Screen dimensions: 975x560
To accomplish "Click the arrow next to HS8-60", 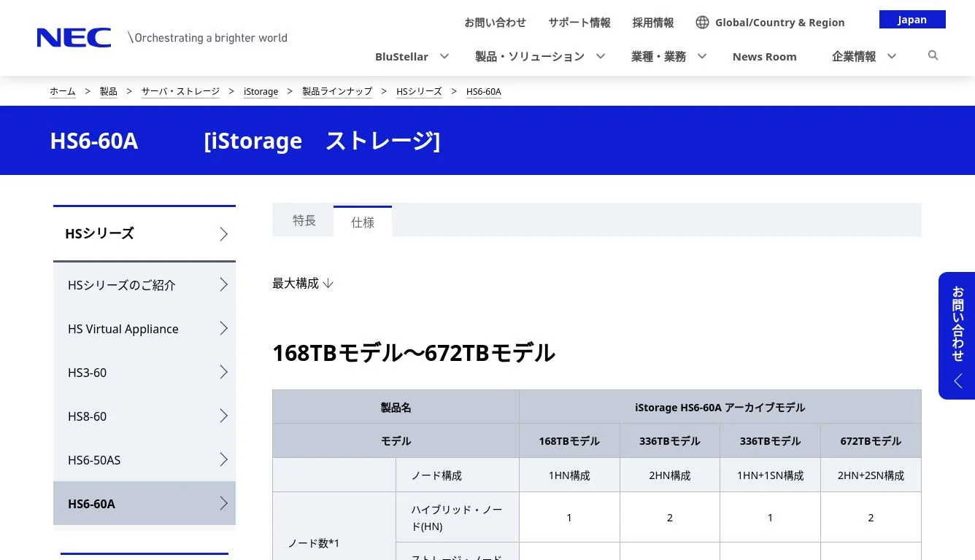I will pyautogui.click(x=224, y=416).
